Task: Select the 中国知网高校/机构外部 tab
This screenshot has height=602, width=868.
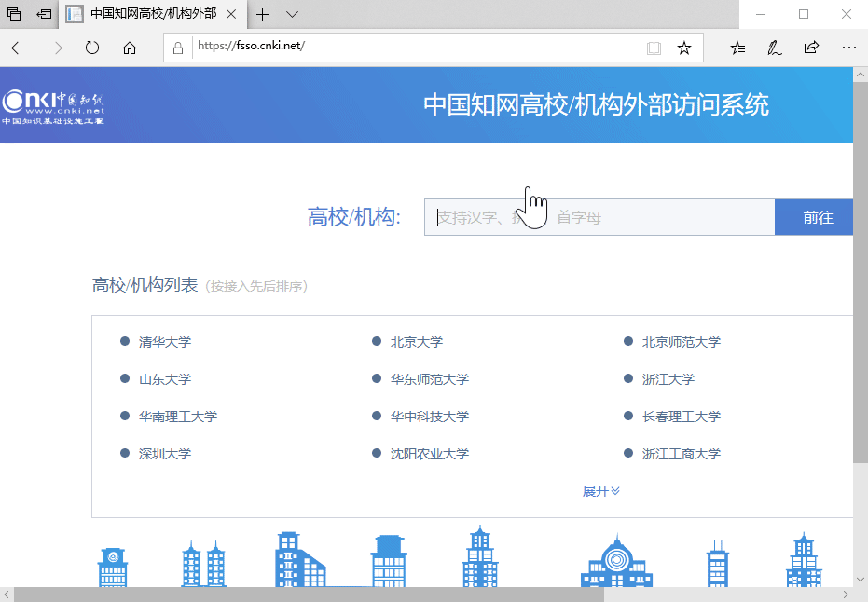Action: pyautogui.click(x=153, y=14)
